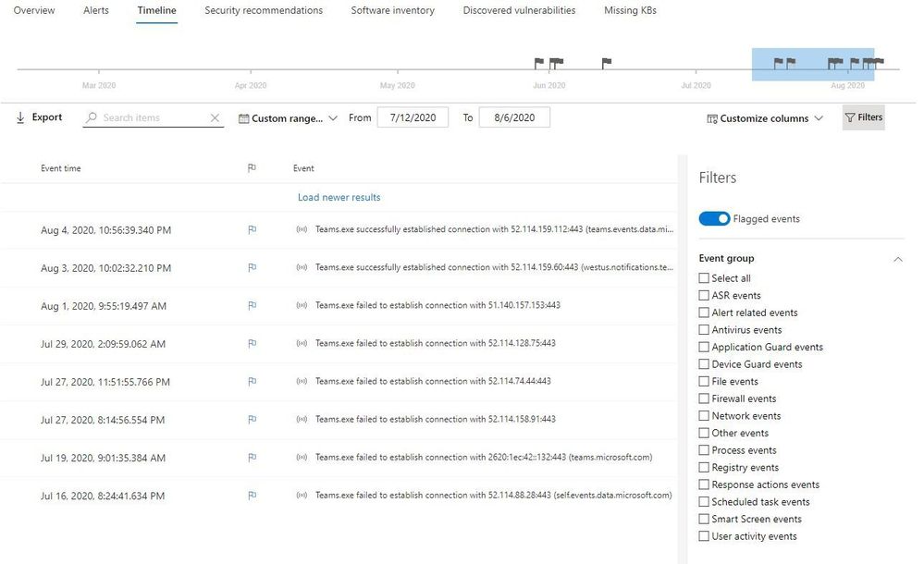Check Process events filter
924x564 pixels.
click(x=704, y=449)
